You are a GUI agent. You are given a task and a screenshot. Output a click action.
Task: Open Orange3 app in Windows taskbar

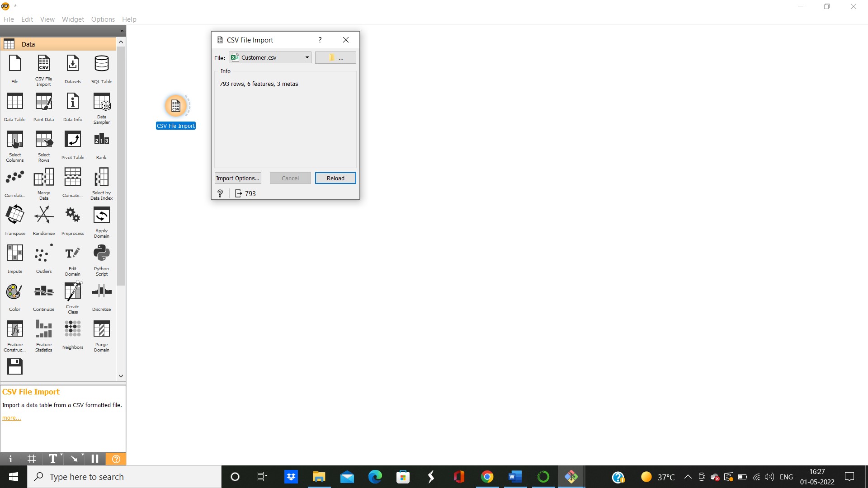(542, 477)
